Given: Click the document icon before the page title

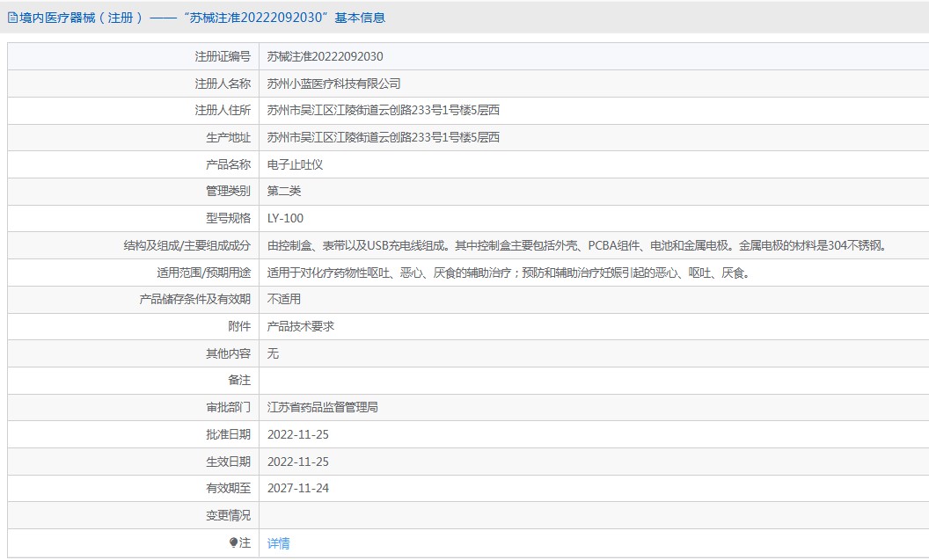Looking at the screenshot, I should pyautogui.click(x=11, y=17).
